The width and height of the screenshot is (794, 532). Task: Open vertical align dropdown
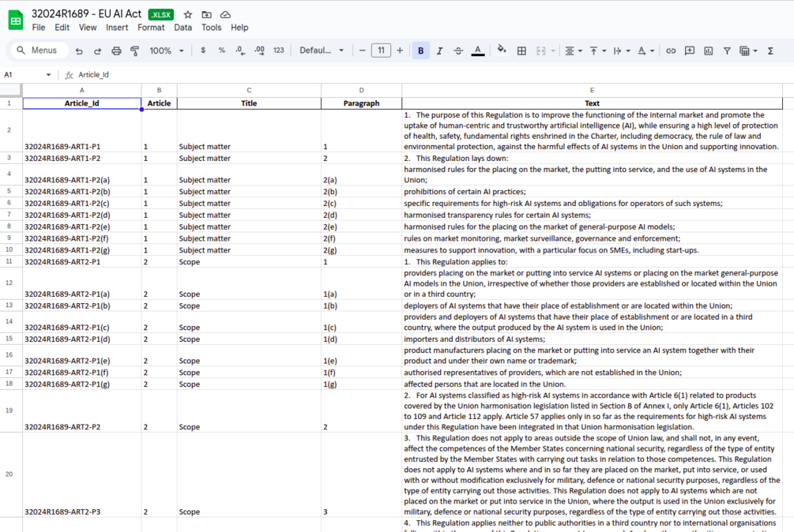point(597,51)
